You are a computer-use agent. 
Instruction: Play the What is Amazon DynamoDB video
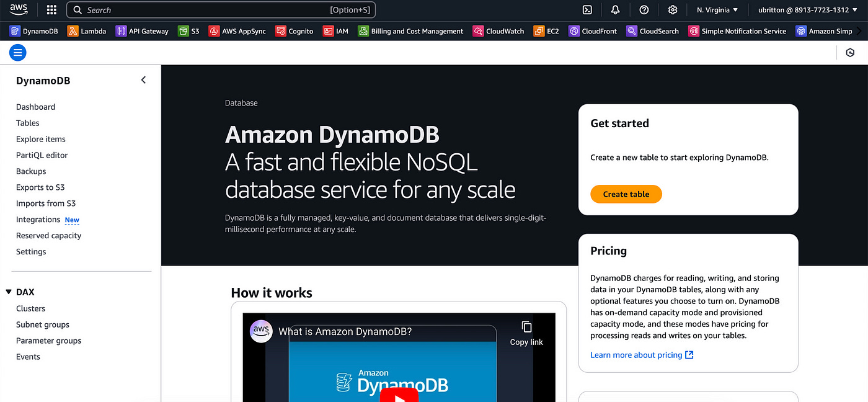399,396
